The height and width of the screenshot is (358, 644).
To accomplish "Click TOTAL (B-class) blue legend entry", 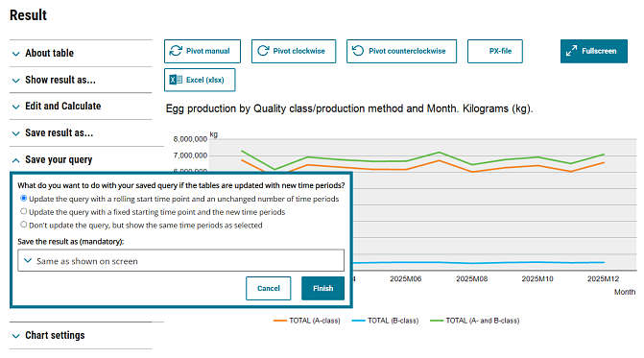I will 385,321.
